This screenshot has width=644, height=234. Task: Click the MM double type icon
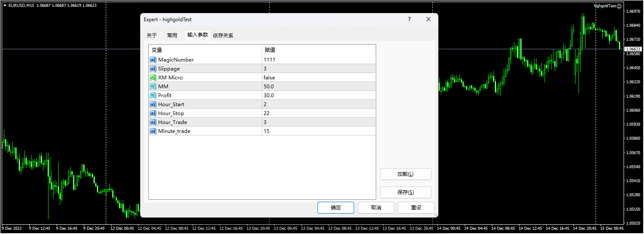pos(153,87)
